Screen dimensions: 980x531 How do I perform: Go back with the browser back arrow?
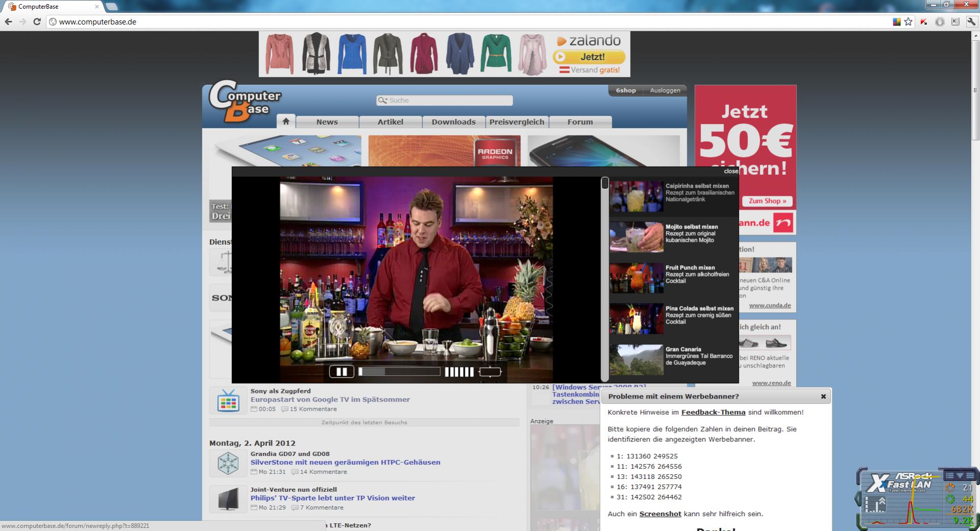click(8, 21)
